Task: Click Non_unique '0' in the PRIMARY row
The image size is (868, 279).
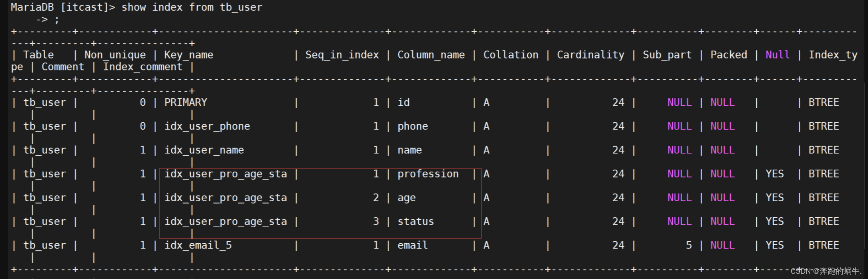Action: [x=143, y=103]
